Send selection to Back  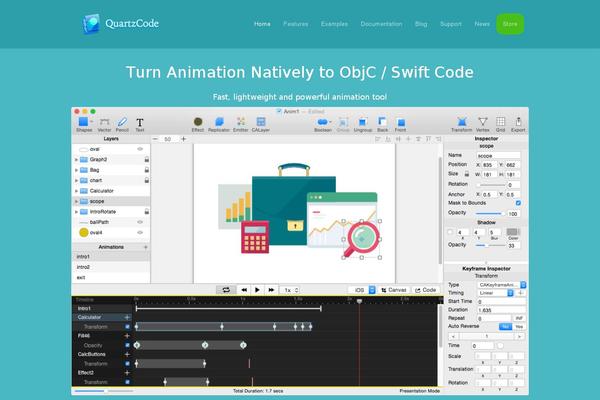pyautogui.click(x=382, y=122)
